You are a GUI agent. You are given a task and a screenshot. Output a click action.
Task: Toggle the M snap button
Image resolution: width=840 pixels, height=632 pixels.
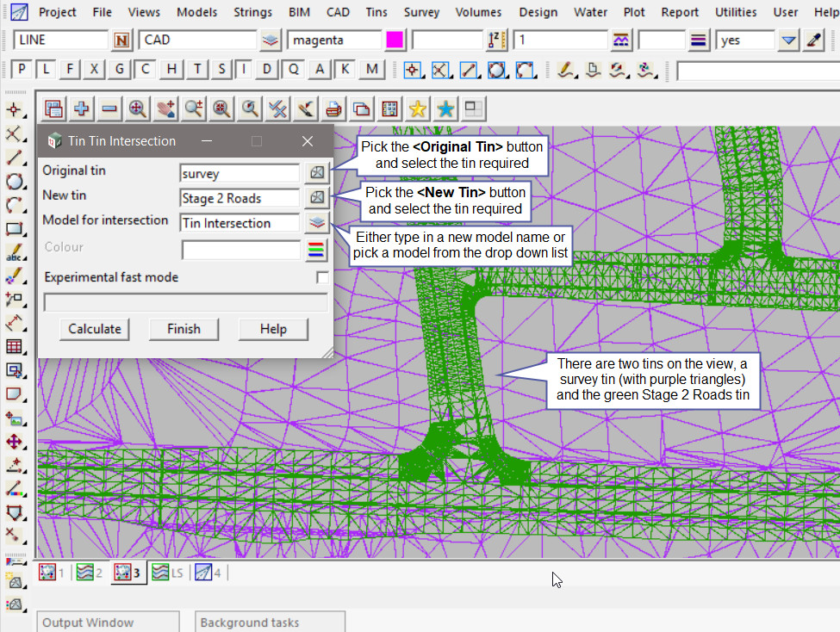[371, 70]
